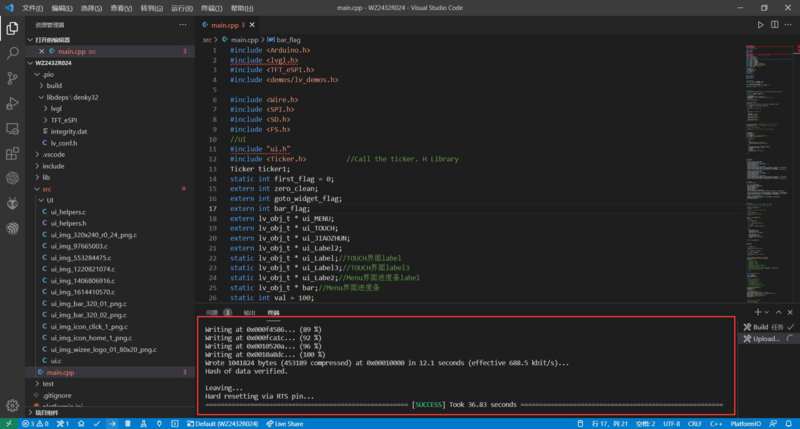Open the Source Control view
800x429 pixels.
pos(12,78)
